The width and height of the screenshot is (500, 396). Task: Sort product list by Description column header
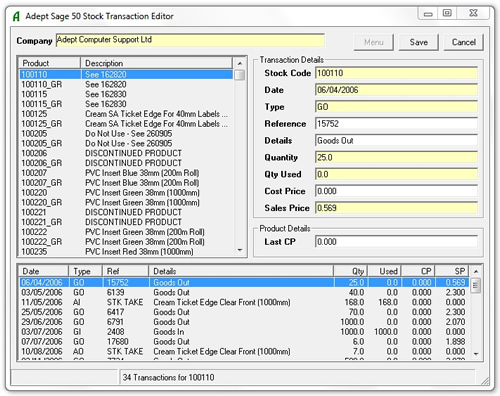[x=157, y=63]
